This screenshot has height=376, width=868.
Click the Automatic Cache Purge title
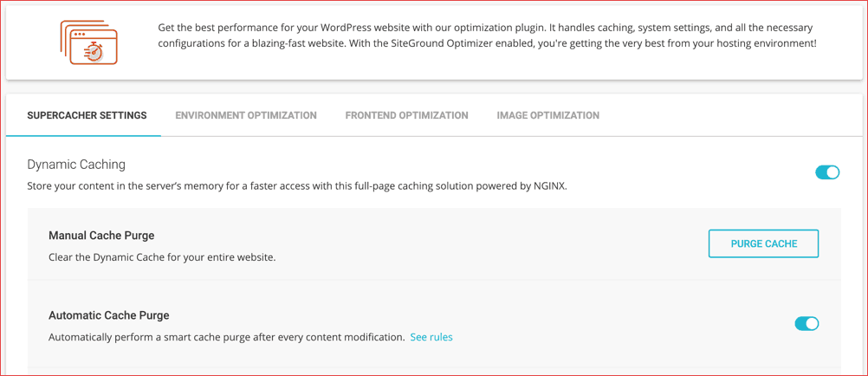tap(109, 315)
